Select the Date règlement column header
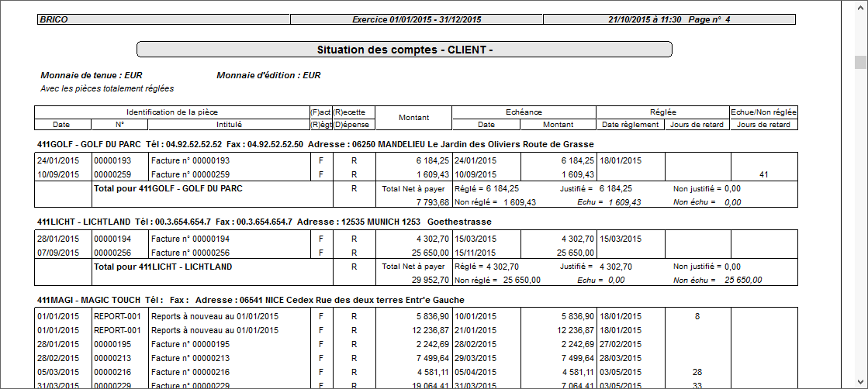This screenshot has width=868, height=389. pos(630,124)
